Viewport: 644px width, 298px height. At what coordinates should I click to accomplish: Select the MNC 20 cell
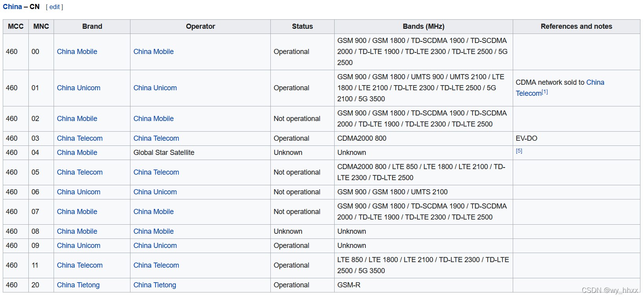point(41,285)
